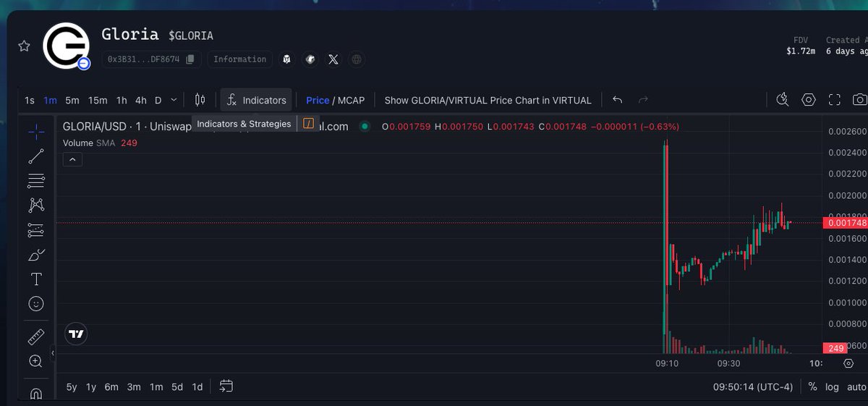
Task: Copy the 0x3B31...DF8674 contract address
Action: pos(190,59)
